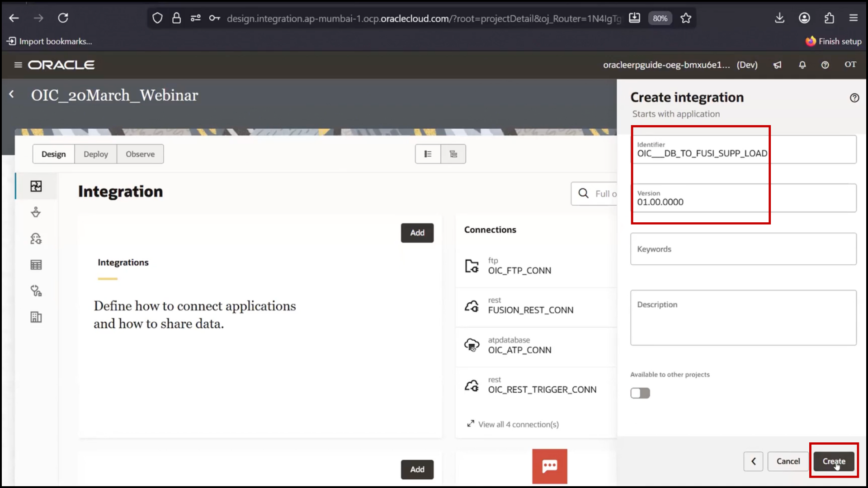The height and width of the screenshot is (488, 868).
Task: Switch to the Deploy tab
Action: pos(96,154)
